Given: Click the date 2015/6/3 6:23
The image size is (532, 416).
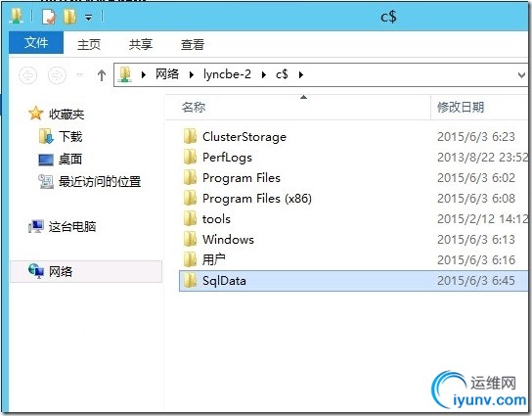Looking at the screenshot, I should tap(476, 137).
